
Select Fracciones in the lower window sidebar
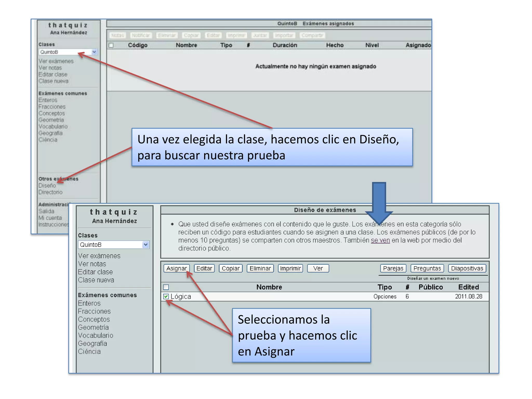94,311
